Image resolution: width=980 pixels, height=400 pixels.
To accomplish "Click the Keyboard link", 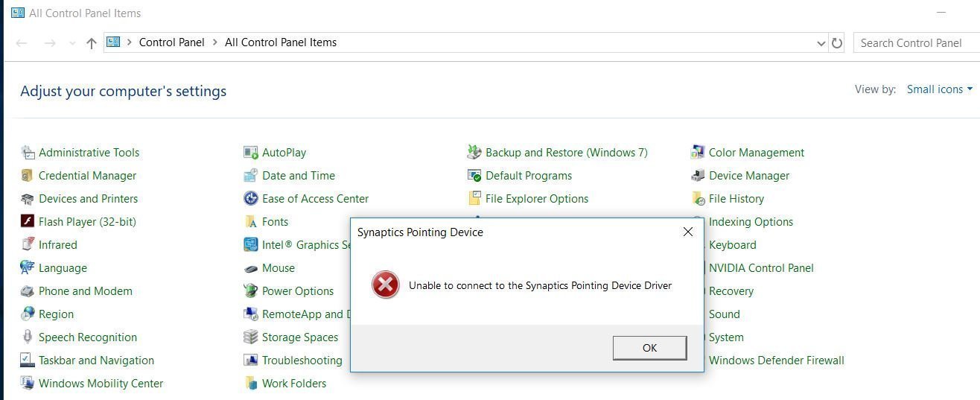I will tap(732, 245).
